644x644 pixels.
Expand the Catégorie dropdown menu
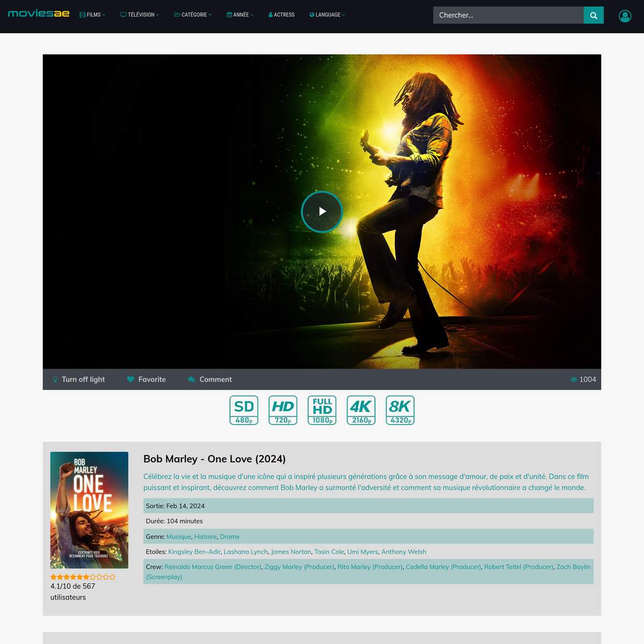(x=193, y=15)
